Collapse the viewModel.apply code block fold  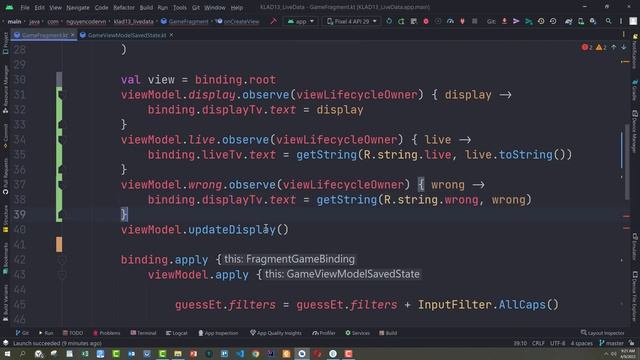[62, 275]
